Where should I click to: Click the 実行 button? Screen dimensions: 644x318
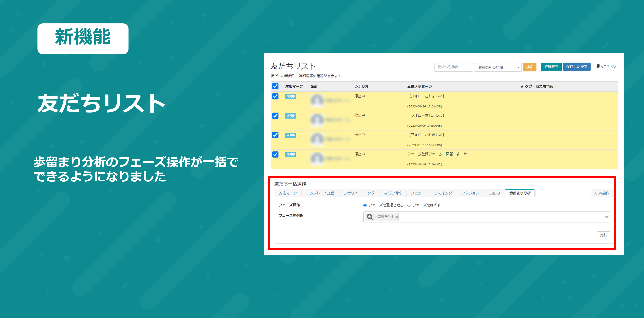[x=603, y=235]
